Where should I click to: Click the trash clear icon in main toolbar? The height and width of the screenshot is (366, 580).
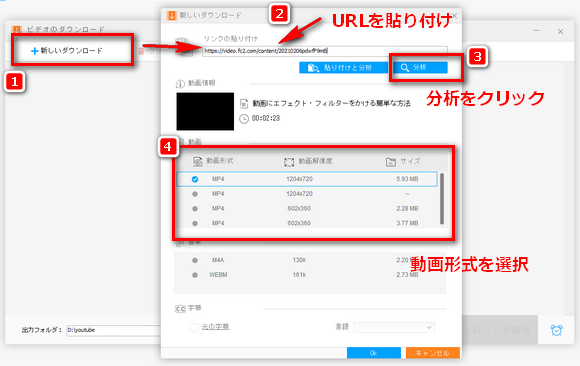(x=141, y=51)
